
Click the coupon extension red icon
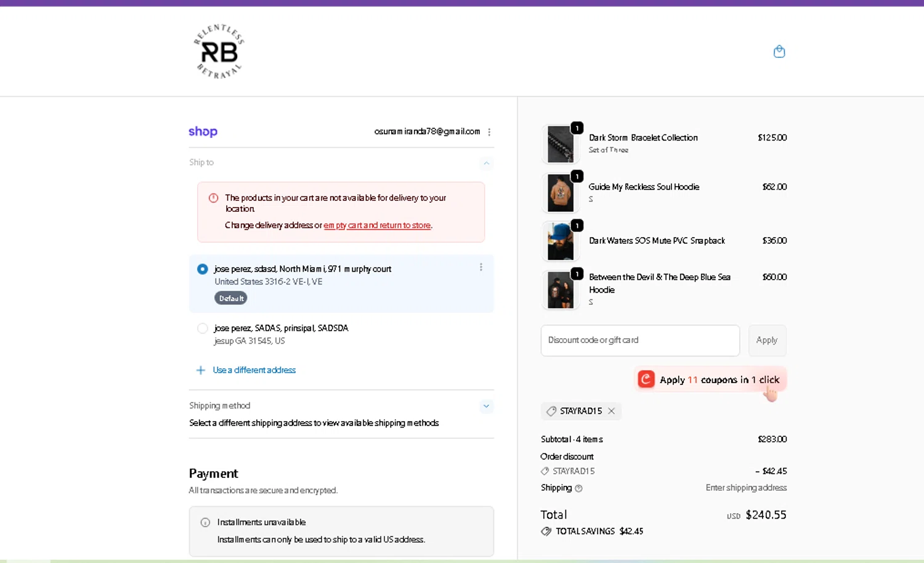tap(646, 379)
